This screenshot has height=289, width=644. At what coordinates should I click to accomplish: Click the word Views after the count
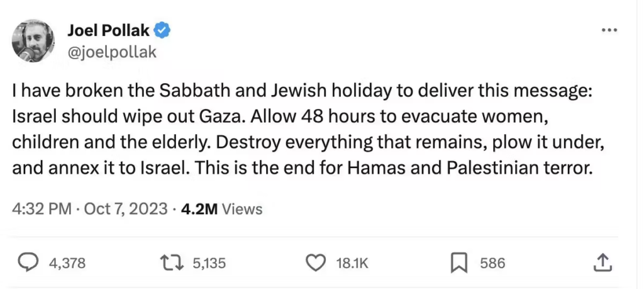(x=242, y=209)
